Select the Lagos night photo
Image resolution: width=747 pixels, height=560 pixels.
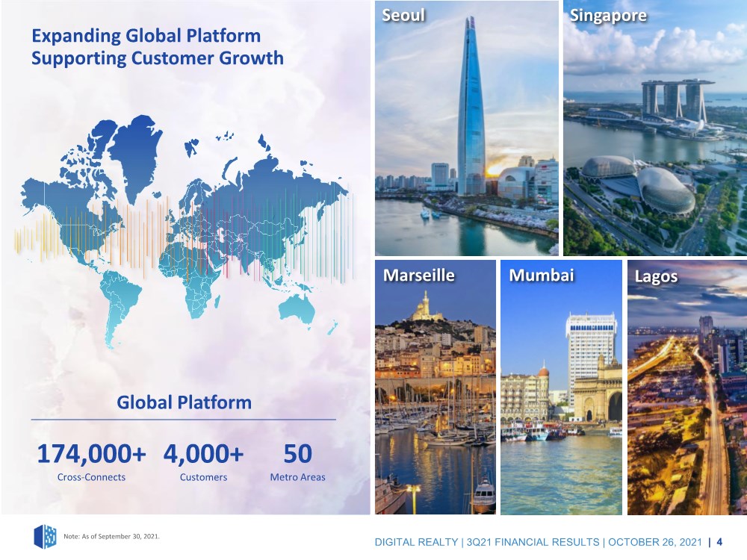click(x=687, y=387)
